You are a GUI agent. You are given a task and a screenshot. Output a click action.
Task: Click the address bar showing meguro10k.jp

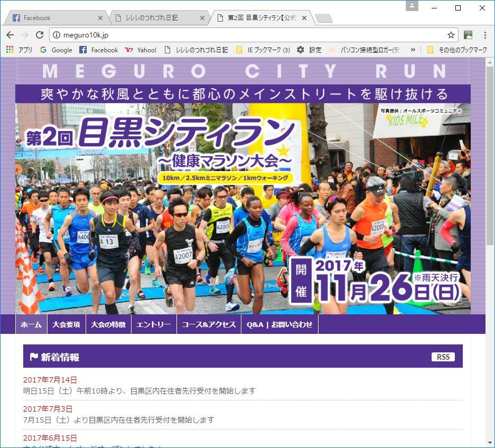pyautogui.click(x=254, y=35)
